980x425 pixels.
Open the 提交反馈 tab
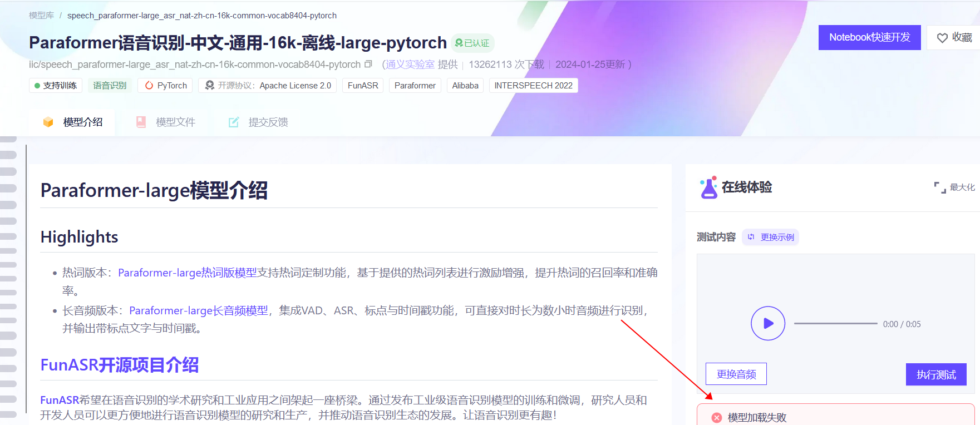(258, 122)
